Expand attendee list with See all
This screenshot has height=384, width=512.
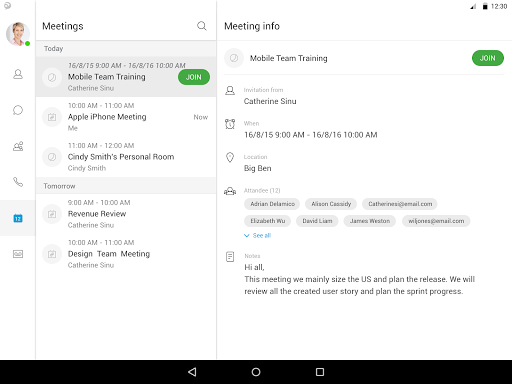[x=257, y=236]
